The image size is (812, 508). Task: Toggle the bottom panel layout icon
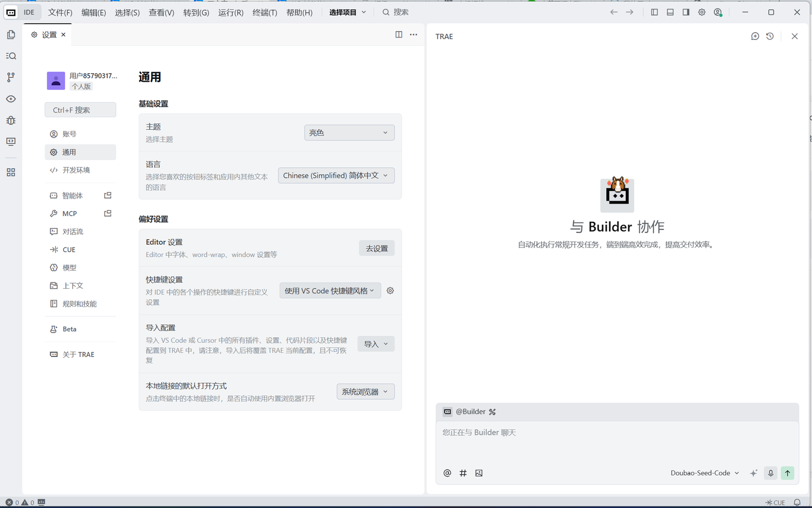click(x=670, y=12)
